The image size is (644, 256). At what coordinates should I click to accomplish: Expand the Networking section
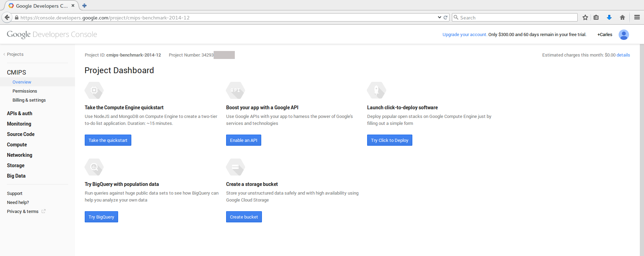(19, 155)
